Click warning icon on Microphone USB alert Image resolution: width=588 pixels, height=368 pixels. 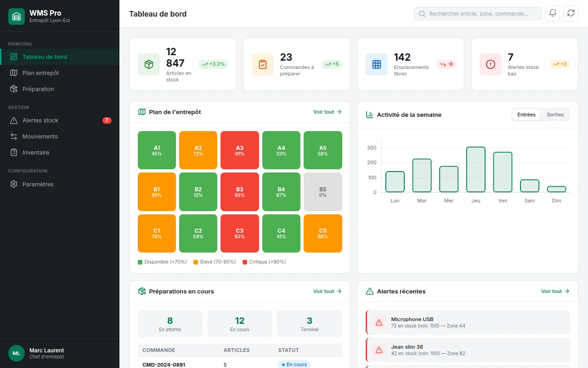379,322
